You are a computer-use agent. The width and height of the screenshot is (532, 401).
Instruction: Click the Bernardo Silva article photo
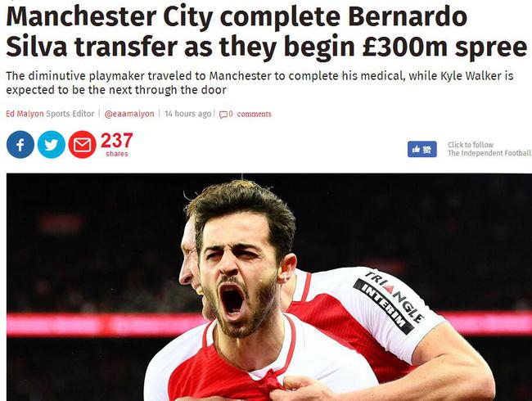(269, 287)
